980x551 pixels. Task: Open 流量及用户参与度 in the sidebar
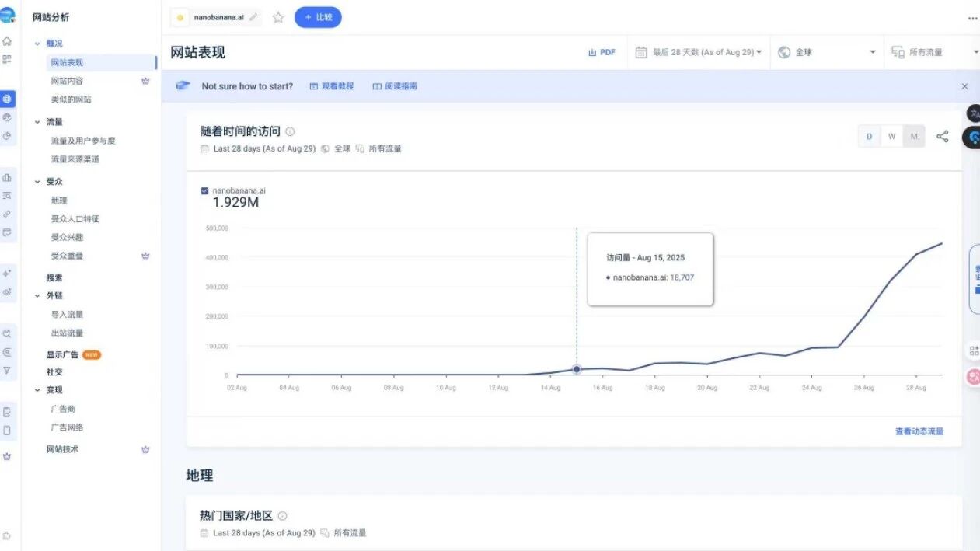83,141
